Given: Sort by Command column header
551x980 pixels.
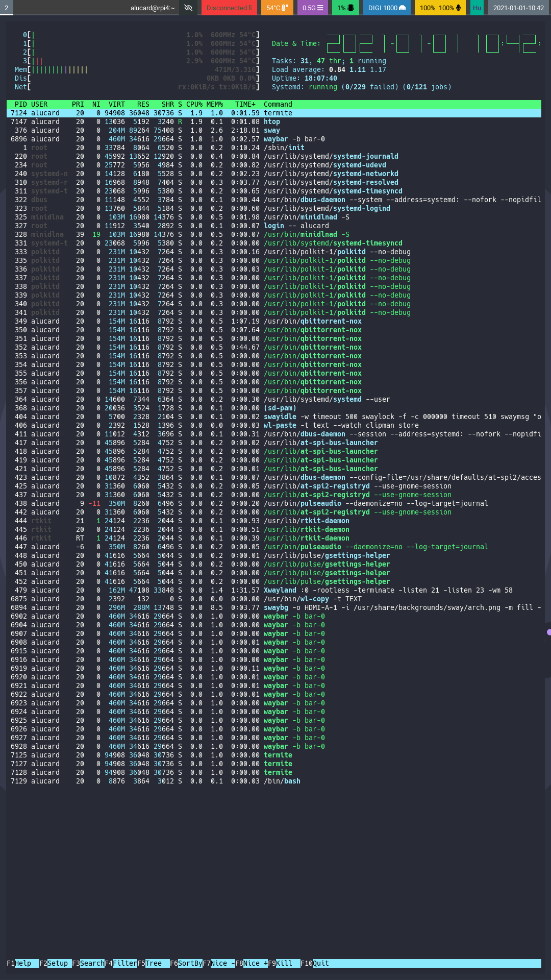Looking at the screenshot, I should tap(278, 104).
